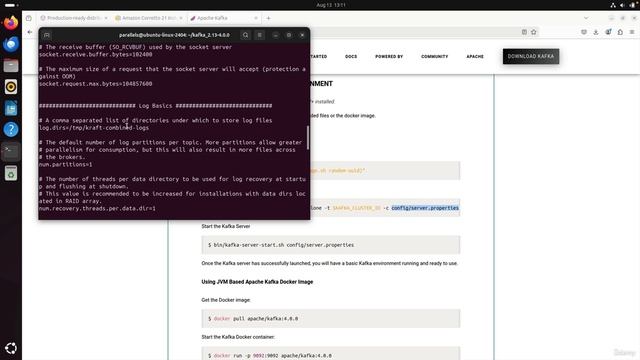This screenshot has width=640, height=360.
Task: Select the Apache Kafka tab
Action: 224,18
